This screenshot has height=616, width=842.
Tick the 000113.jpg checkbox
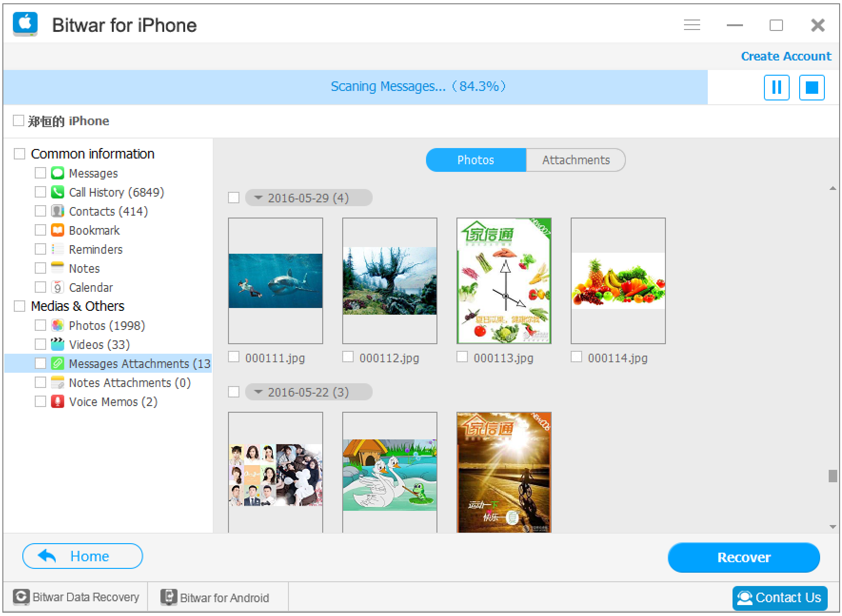(x=462, y=357)
